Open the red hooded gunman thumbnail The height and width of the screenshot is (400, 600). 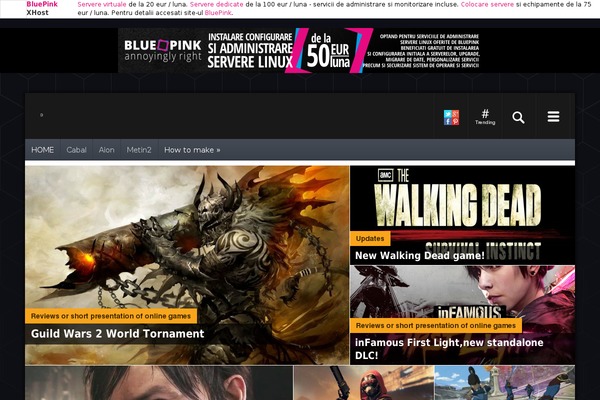point(364,383)
